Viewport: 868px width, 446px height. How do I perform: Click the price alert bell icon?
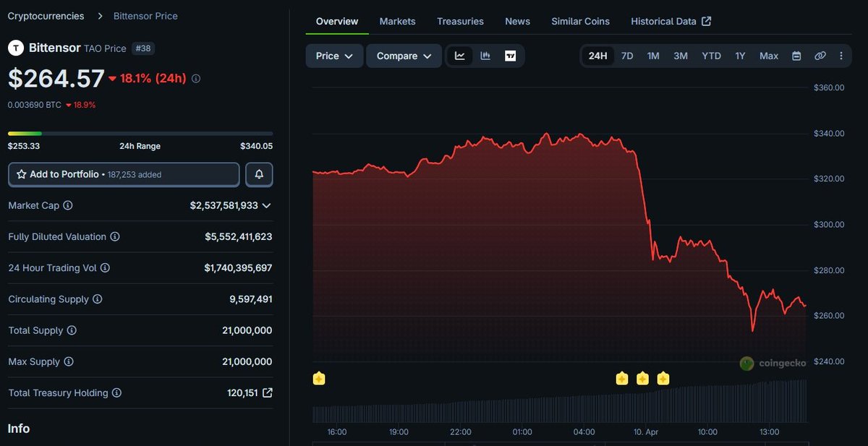point(259,174)
